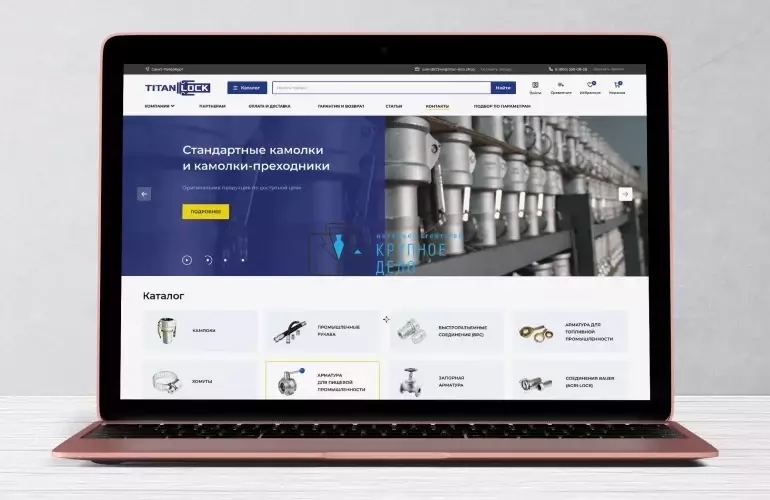Go to previous banner slide arrow
Viewport: 770px width, 500px height.
pyautogui.click(x=144, y=194)
